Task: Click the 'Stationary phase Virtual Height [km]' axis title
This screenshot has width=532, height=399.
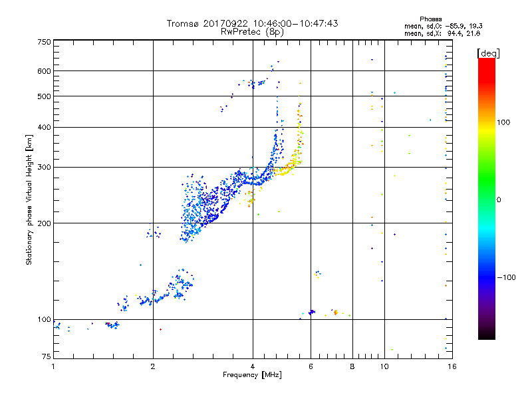Action: (x=29, y=199)
